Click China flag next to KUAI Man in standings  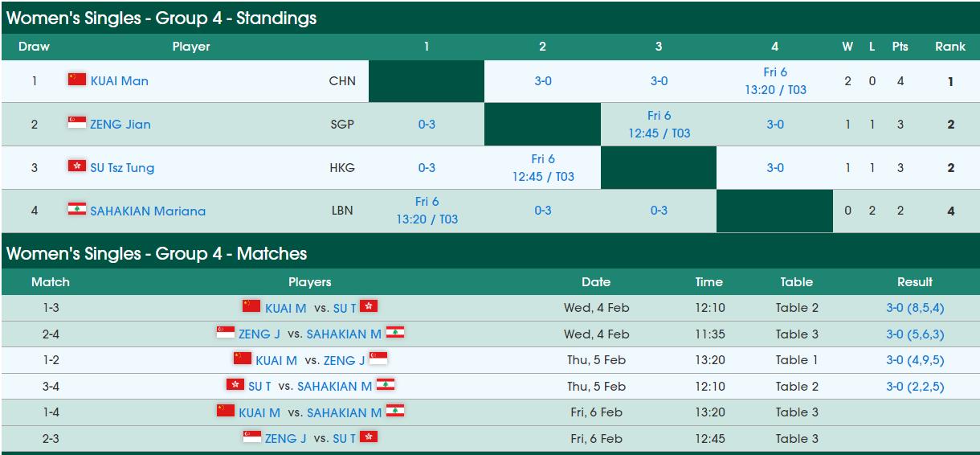click(77, 80)
